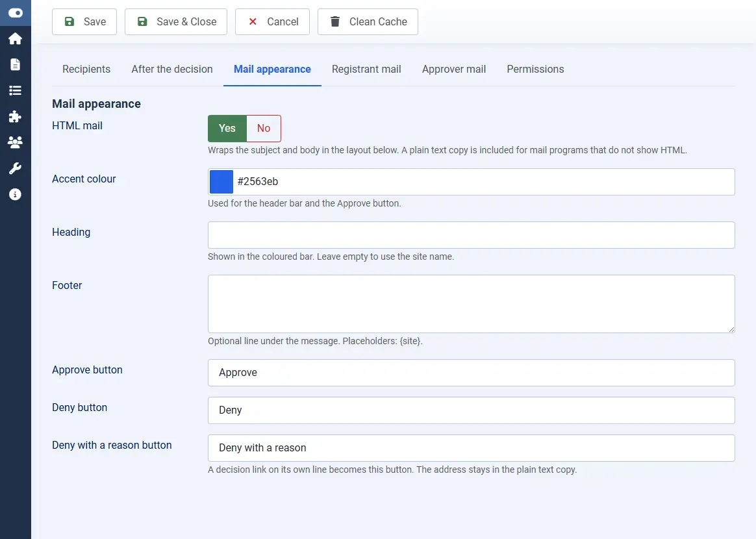Open the Components puzzle icon in sidebar
756x539 pixels.
(x=16, y=116)
